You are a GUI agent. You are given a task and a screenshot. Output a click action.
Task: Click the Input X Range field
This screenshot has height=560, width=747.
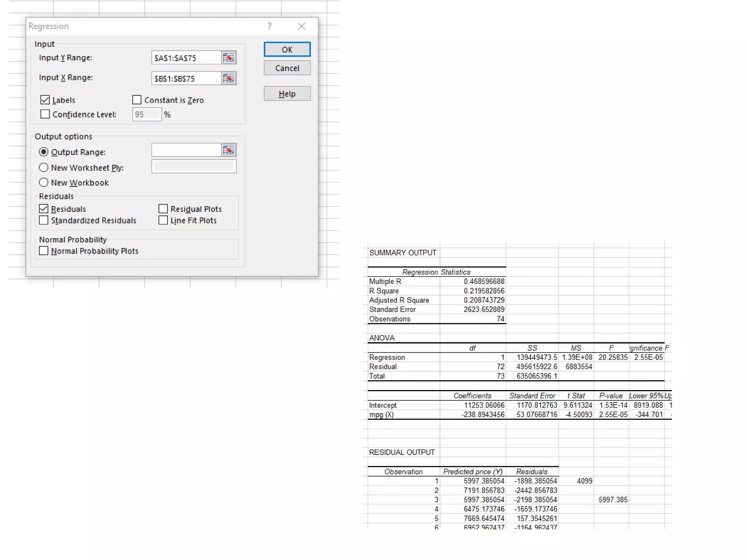[x=186, y=78]
